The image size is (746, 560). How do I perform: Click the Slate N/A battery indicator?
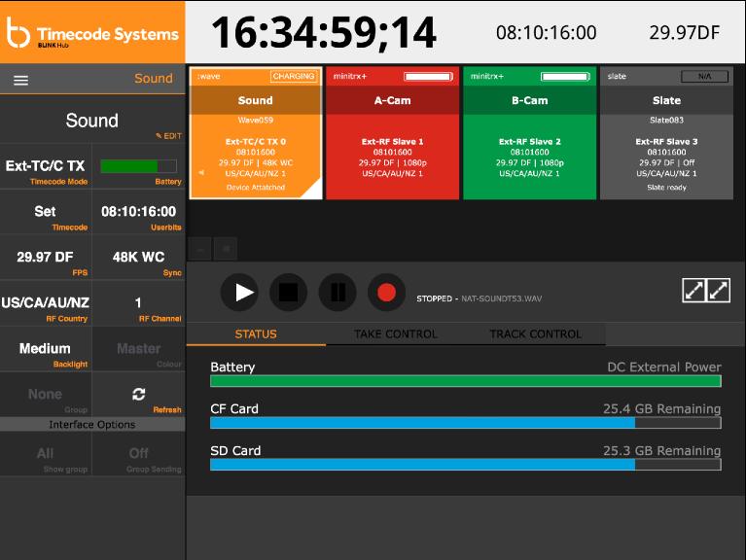[704, 77]
